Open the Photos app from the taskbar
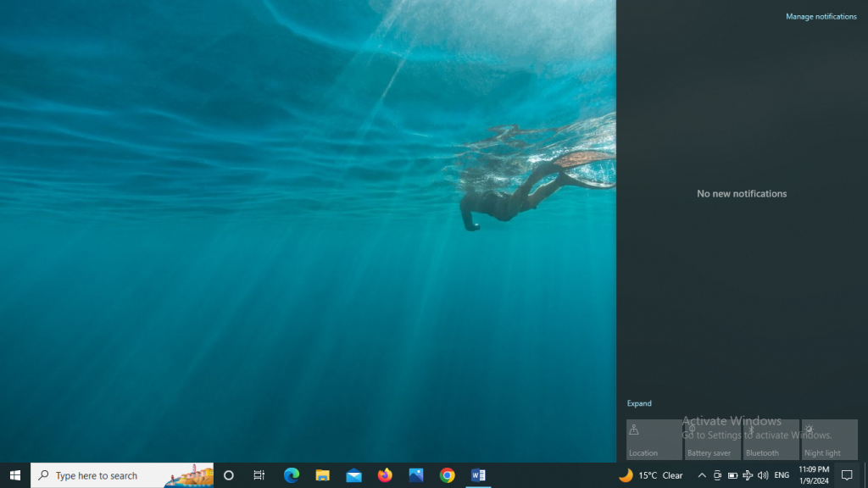 416,475
